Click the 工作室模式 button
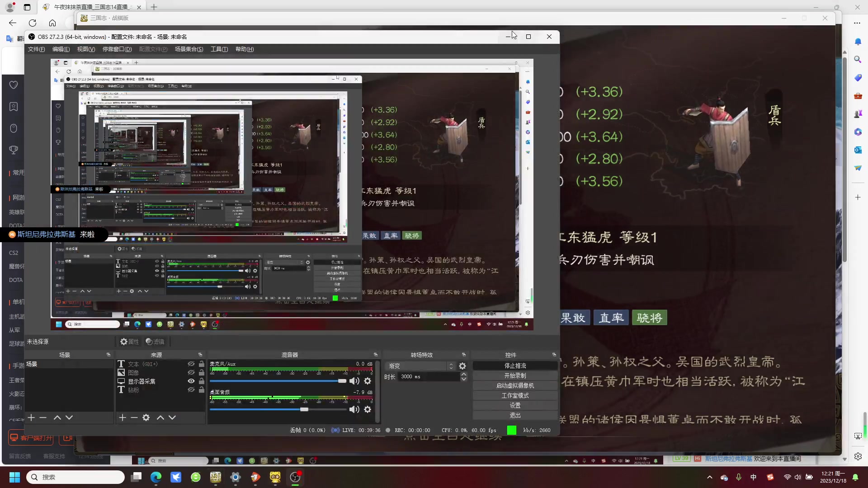Screen dimensions: 868x488 pos(515,395)
